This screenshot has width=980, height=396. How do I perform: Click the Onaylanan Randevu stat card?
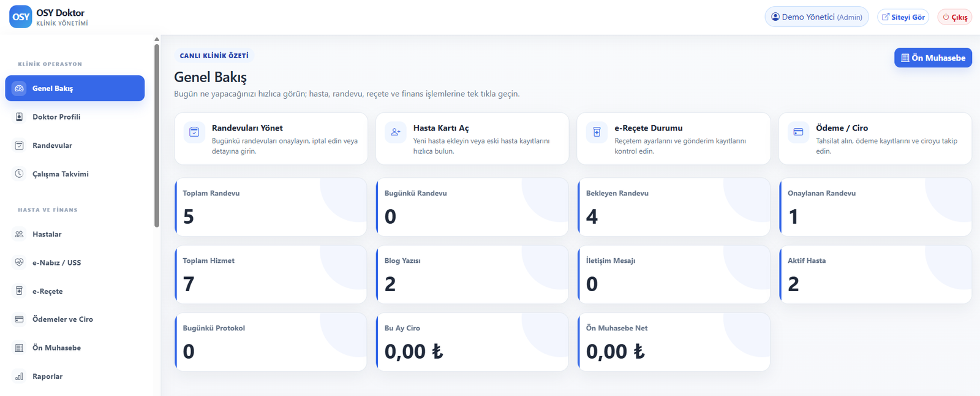point(875,207)
